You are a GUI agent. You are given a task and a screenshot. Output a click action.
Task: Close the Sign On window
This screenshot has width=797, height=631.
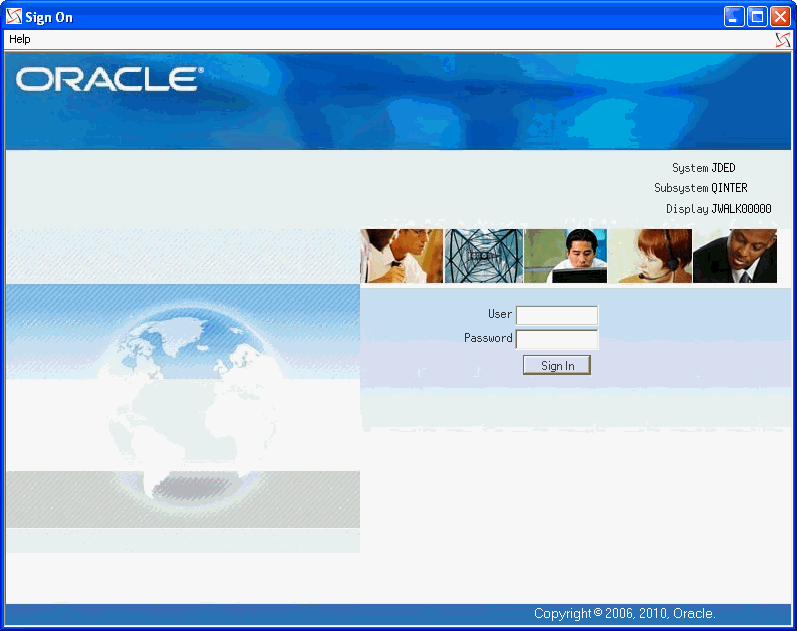coord(780,17)
